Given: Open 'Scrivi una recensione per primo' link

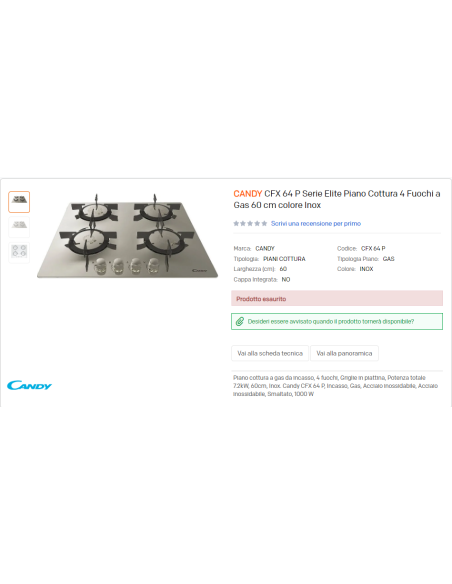Looking at the screenshot, I should click(316, 223).
